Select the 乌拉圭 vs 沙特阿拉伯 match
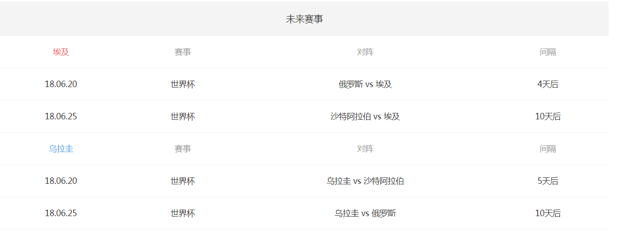The height and width of the screenshot is (241, 644). coord(365,181)
